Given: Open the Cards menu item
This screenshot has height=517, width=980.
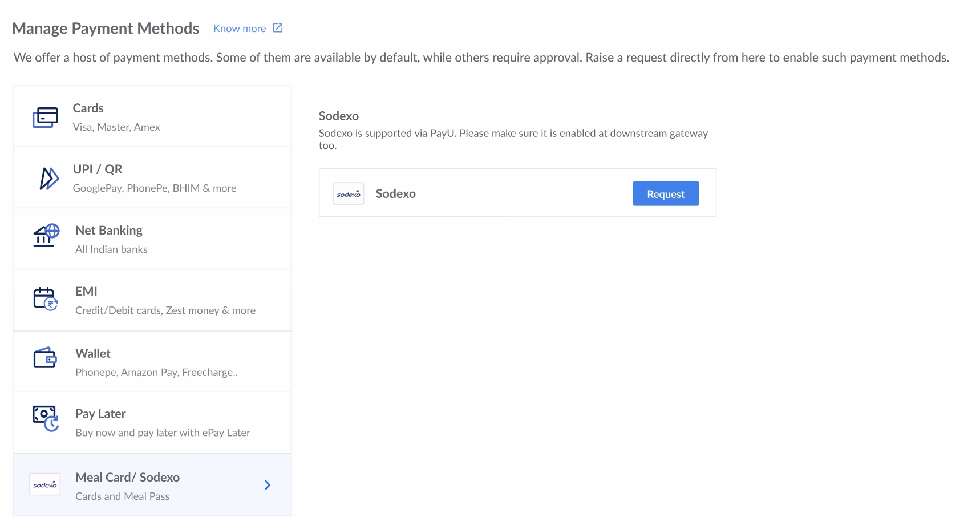Looking at the screenshot, I should pyautogui.click(x=152, y=116).
